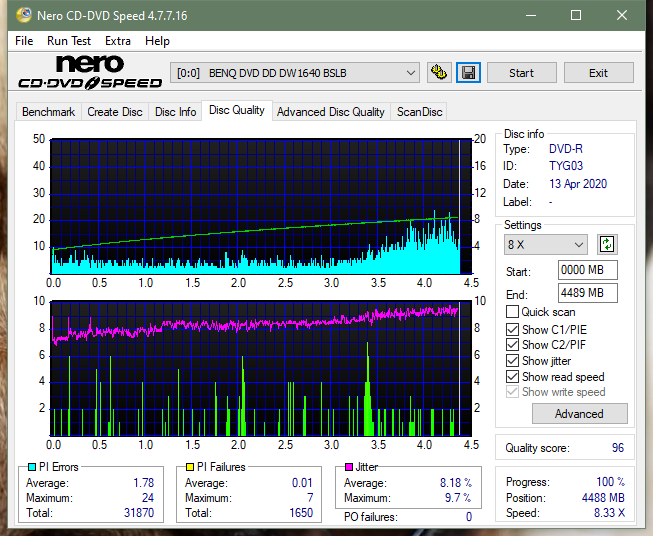653x536 pixels.
Task: Open the 8 X speed dropdown
Action: [x=546, y=244]
